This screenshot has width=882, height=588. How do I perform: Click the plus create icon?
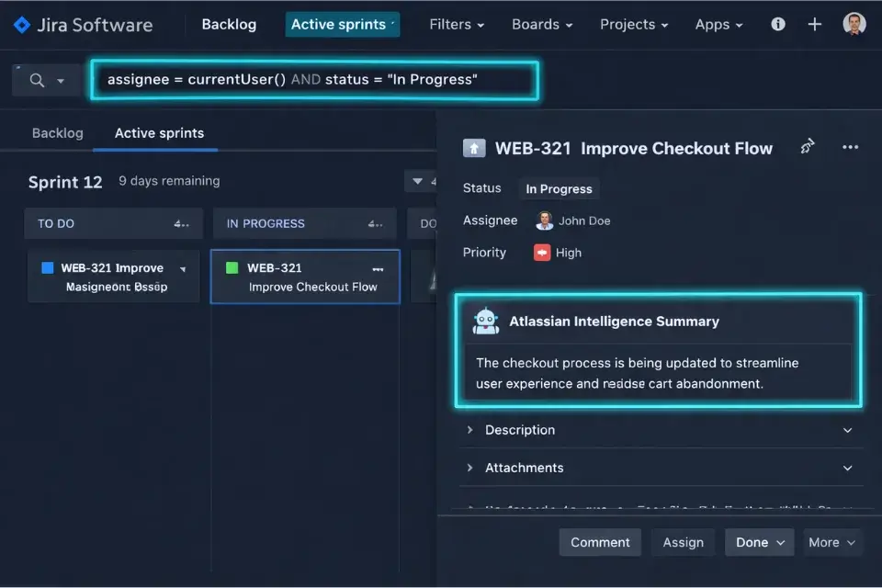click(x=814, y=24)
